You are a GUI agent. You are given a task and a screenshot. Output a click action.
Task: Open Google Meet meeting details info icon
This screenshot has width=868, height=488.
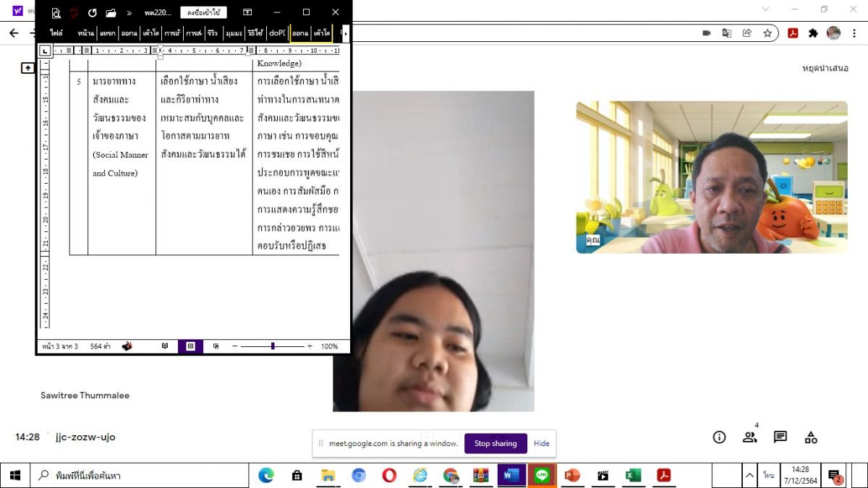(719, 437)
